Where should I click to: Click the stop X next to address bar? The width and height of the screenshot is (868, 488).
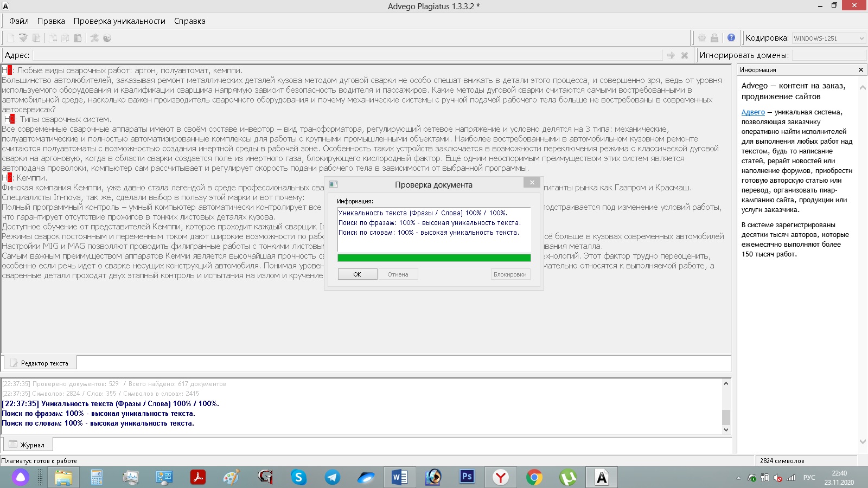[685, 55]
